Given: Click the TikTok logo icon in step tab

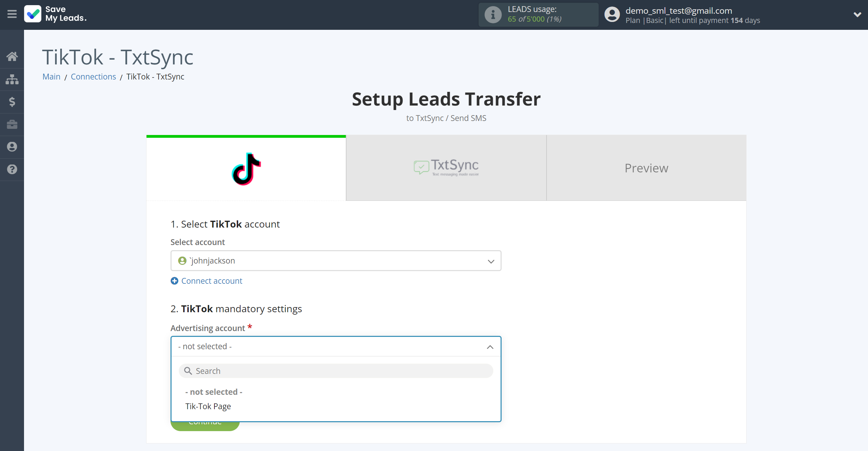Looking at the screenshot, I should tap(246, 169).
